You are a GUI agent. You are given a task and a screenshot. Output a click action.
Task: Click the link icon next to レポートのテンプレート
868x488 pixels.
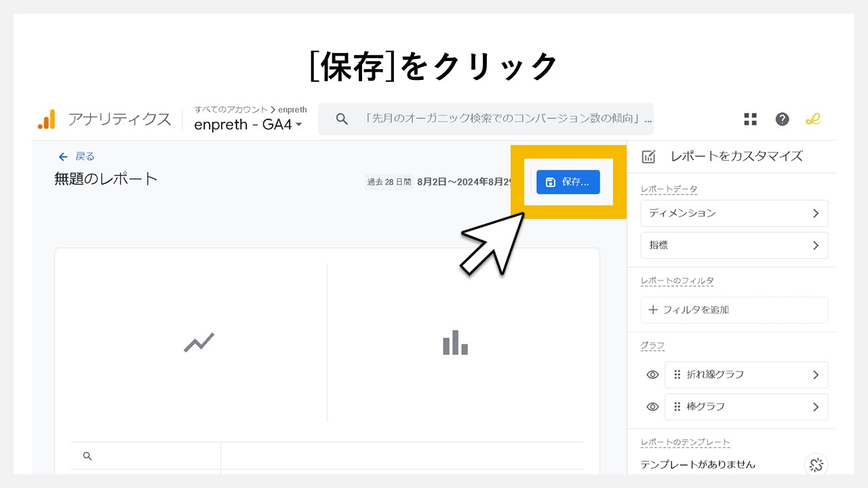coord(816,465)
